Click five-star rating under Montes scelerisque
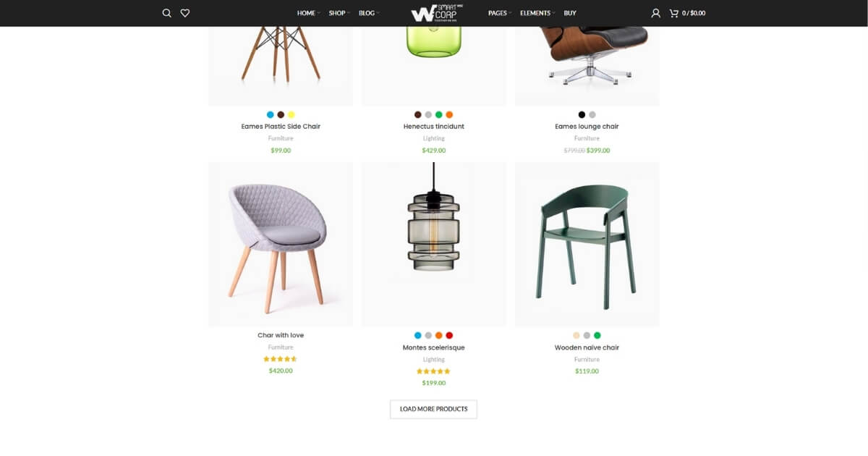 pyautogui.click(x=434, y=371)
